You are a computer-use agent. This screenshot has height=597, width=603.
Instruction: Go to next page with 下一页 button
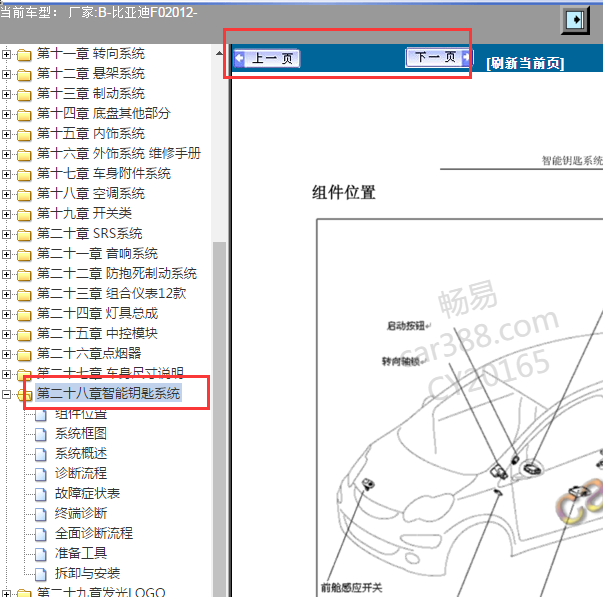(438, 58)
